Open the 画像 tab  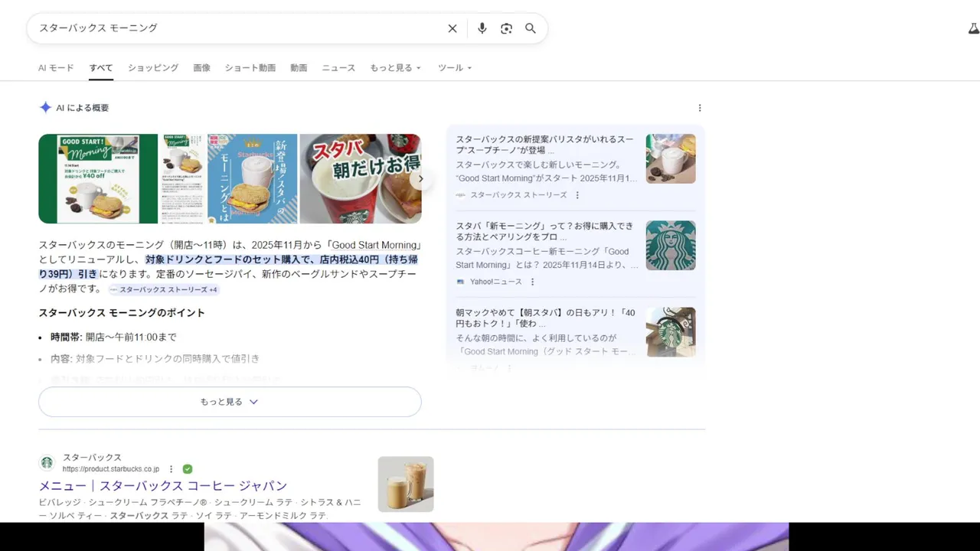201,67
